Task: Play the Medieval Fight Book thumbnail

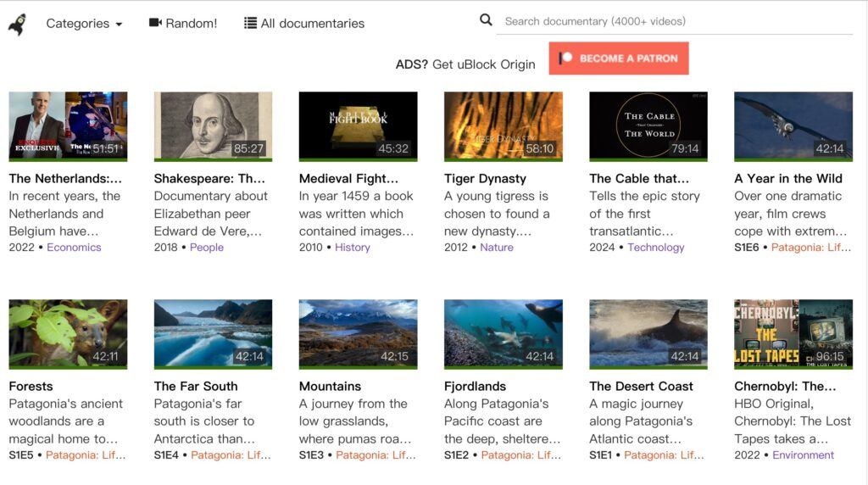Action: (358, 125)
